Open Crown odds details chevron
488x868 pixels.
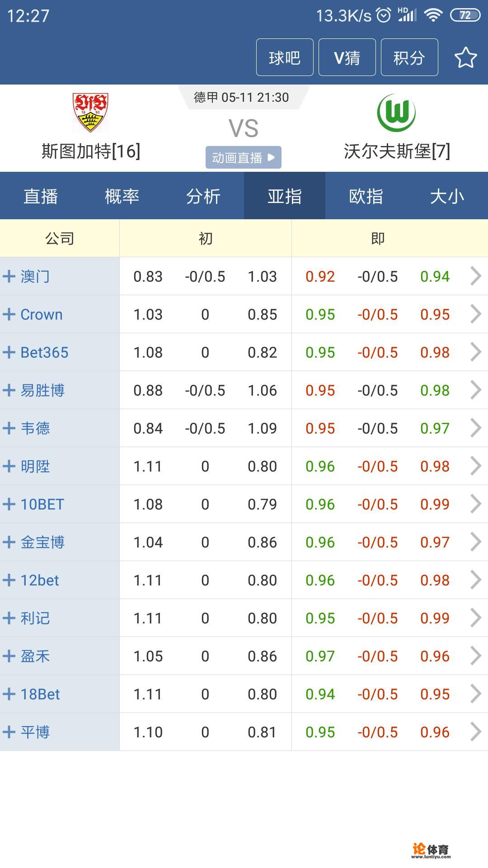click(476, 314)
